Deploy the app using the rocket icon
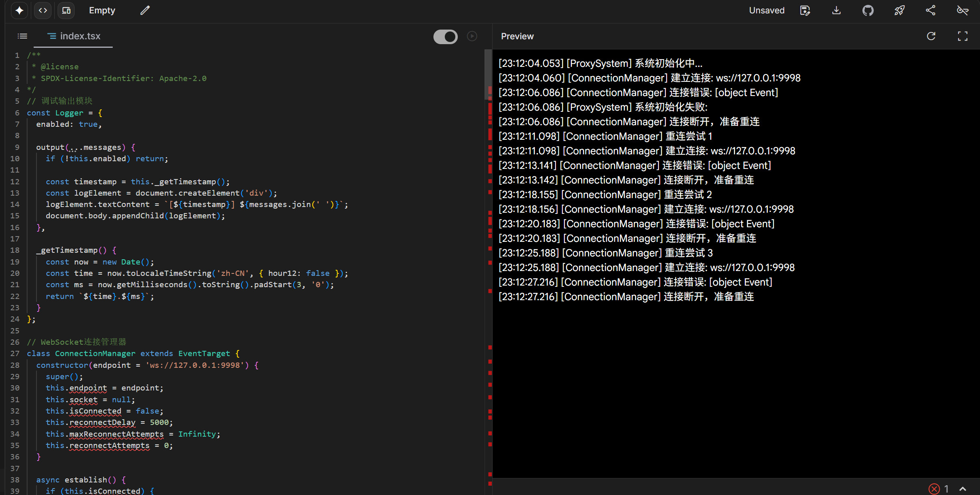980x495 pixels. 899,11
